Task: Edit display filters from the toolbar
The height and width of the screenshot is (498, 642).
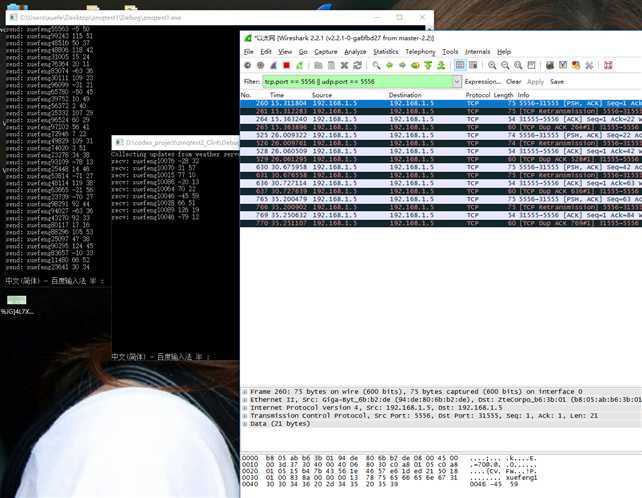Action: (x=563, y=65)
